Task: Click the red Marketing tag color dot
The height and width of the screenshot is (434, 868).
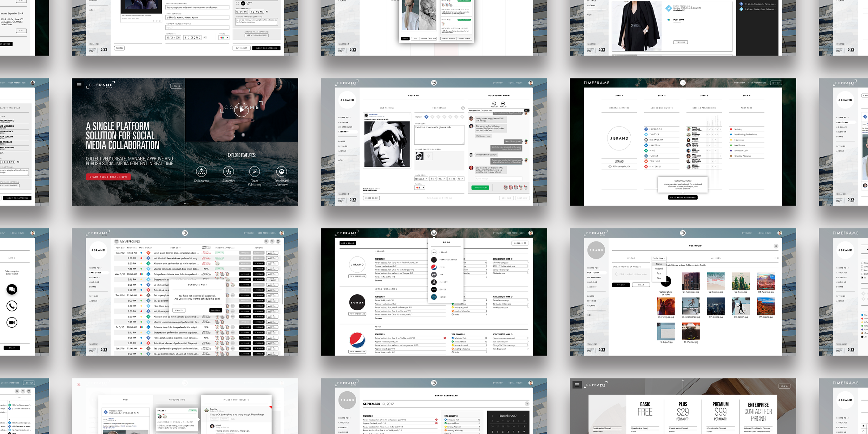Action: click(731, 129)
